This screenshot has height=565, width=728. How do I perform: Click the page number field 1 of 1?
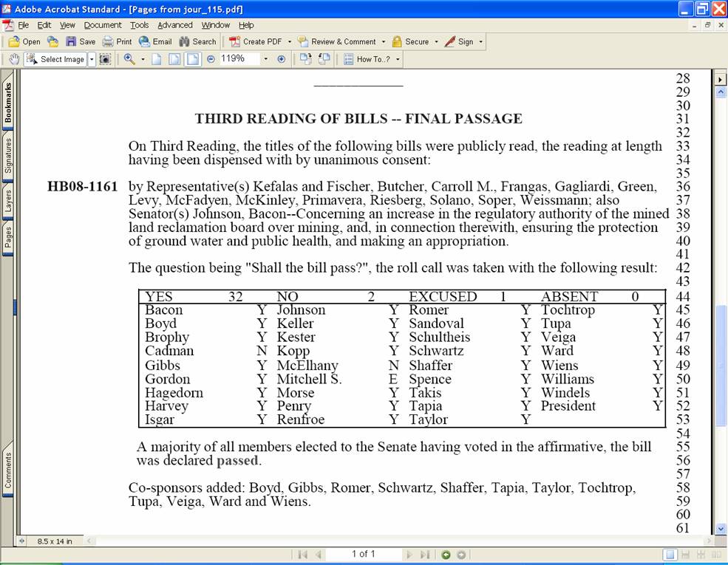[x=364, y=554]
